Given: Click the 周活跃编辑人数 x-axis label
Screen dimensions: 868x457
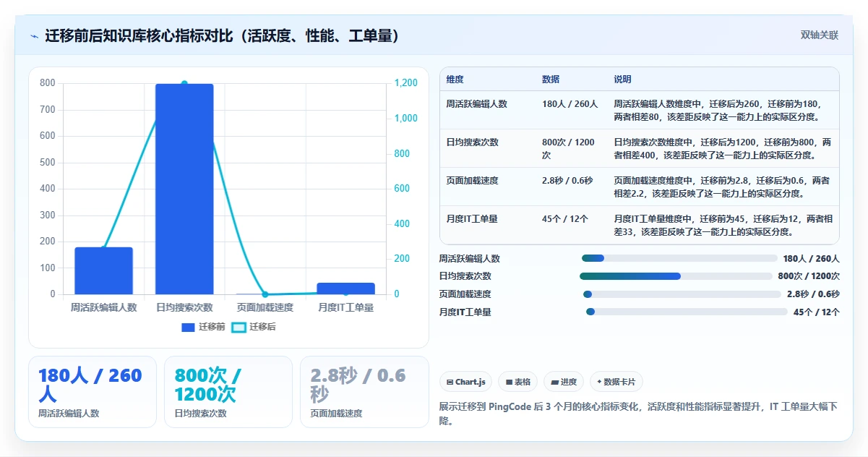Looking at the screenshot, I should click(x=103, y=307).
